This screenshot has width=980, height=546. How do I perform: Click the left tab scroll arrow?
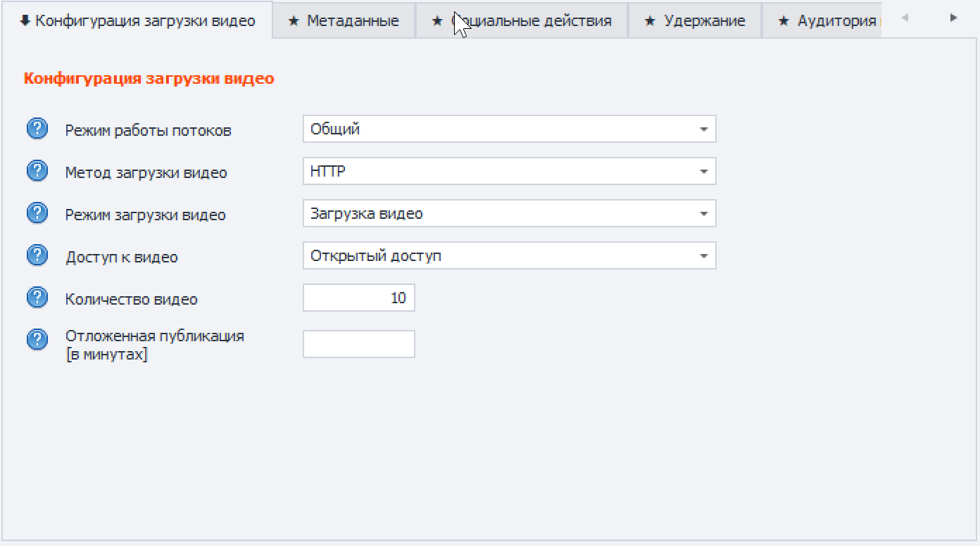click(x=903, y=19)
